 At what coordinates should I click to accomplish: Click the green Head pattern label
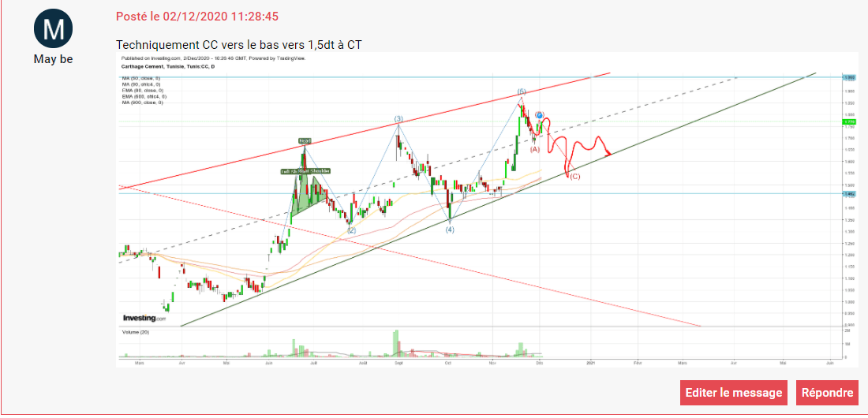[x=305, y=141]
